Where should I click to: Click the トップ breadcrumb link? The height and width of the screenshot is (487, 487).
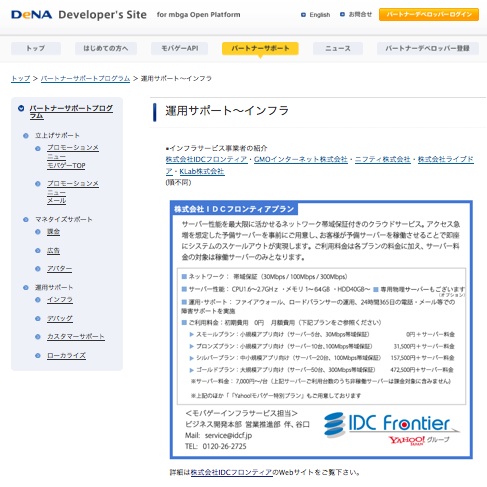[21, 78]
